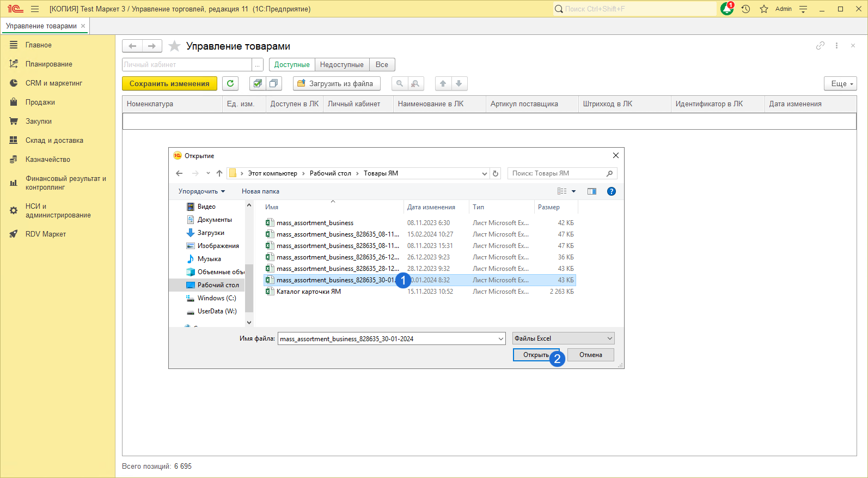Image resolution: width=868 pixels, height=478 pixels.
Task: Click the favorites star beside Управление товарами
Action: click(x=174, y=46)
